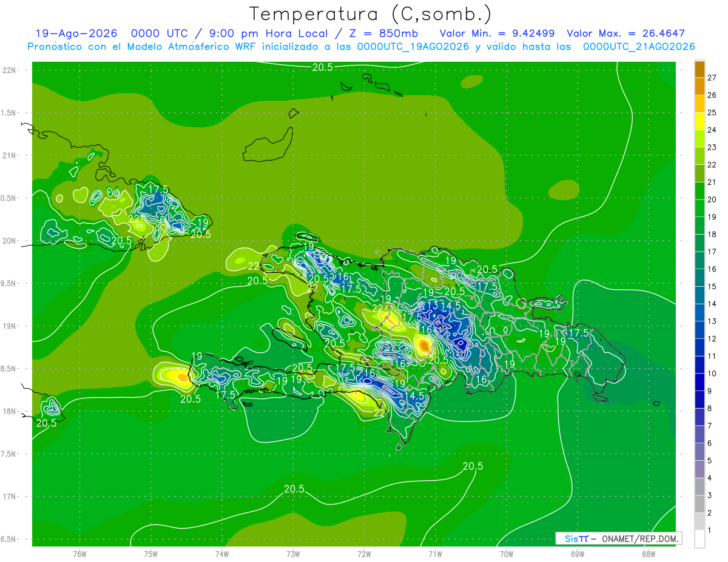Viewport: 728px width, 562px height.
Task: Click the legend value label "27"
Action: [712, 78]
